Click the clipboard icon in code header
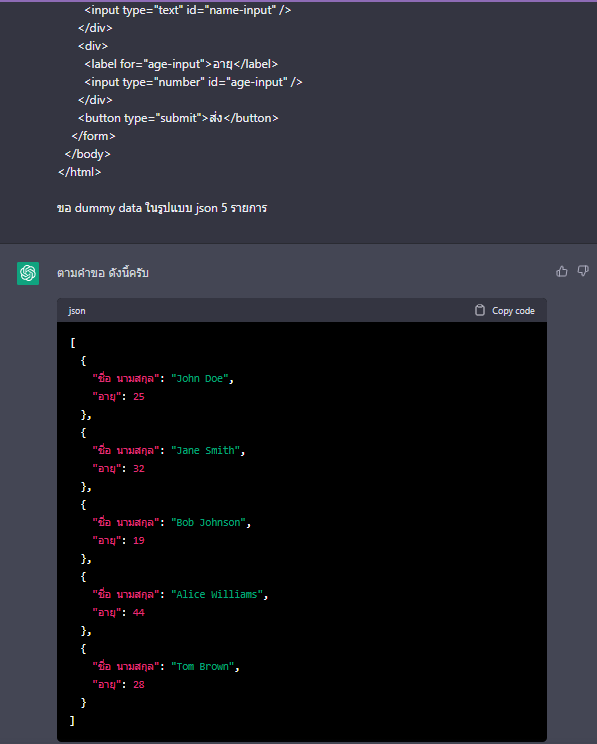Viewport: 597px width, 744px height. [x=480, y=310]
